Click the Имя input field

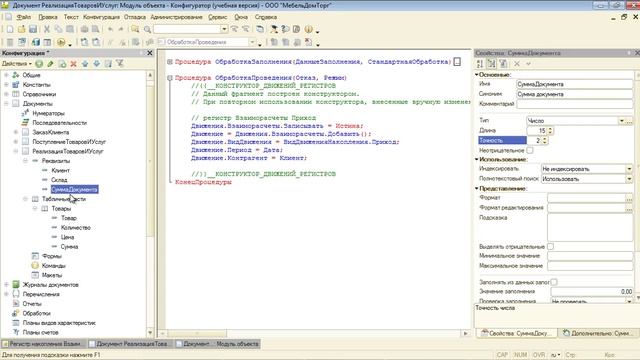pos(574,84)
